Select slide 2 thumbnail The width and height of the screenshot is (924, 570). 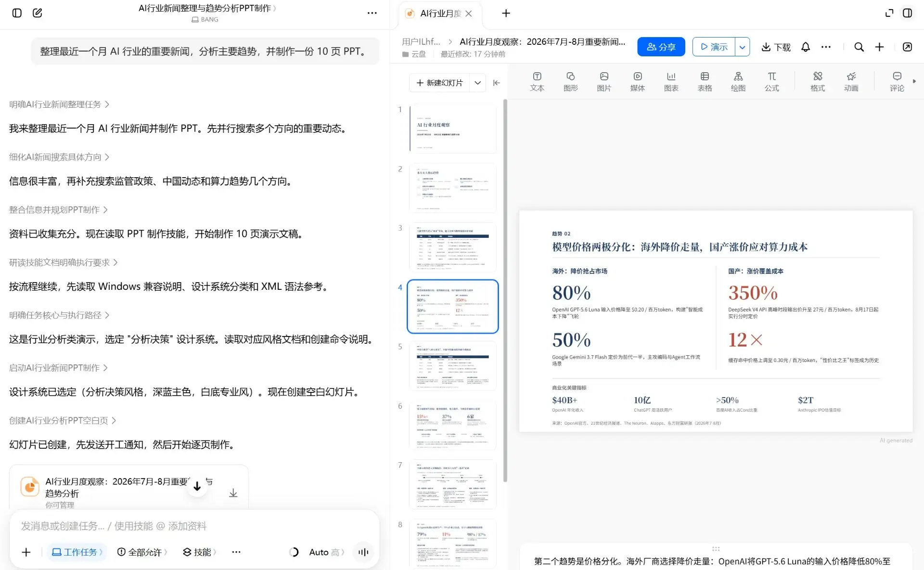(x=453, y=188)
